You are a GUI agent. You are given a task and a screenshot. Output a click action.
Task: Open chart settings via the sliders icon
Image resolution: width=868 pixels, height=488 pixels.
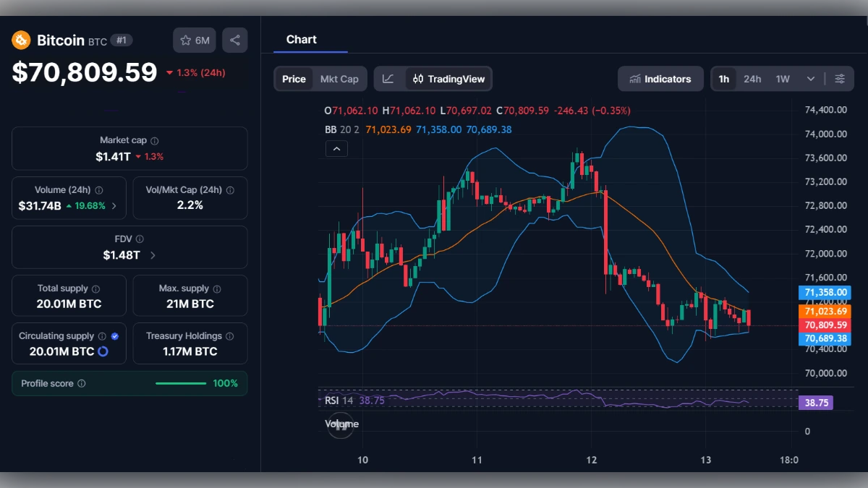841,79
